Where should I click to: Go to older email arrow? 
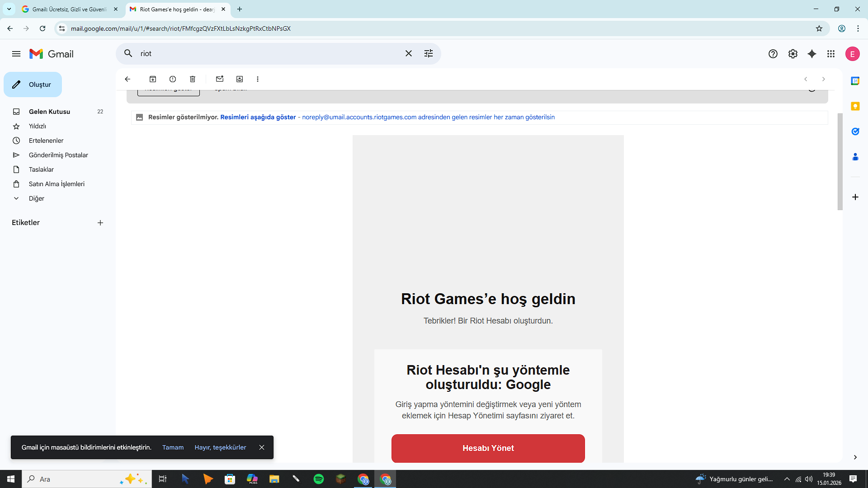pyautogui.click(x=824, y=79)
